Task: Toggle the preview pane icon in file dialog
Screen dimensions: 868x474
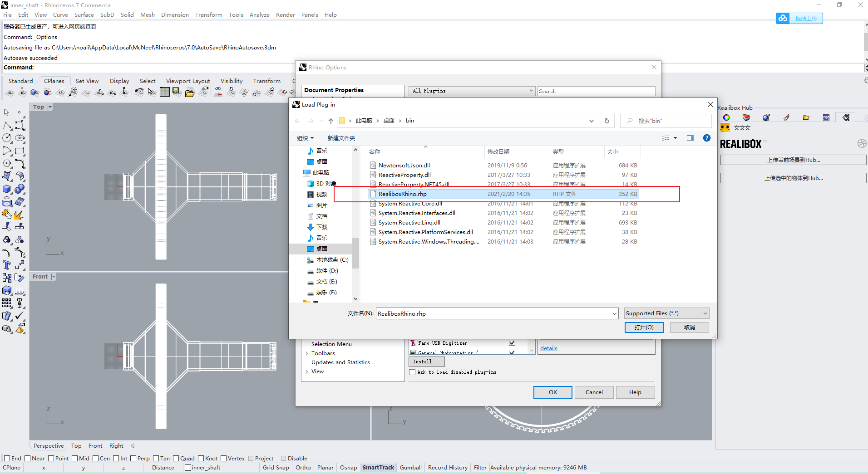Action: 690,138
